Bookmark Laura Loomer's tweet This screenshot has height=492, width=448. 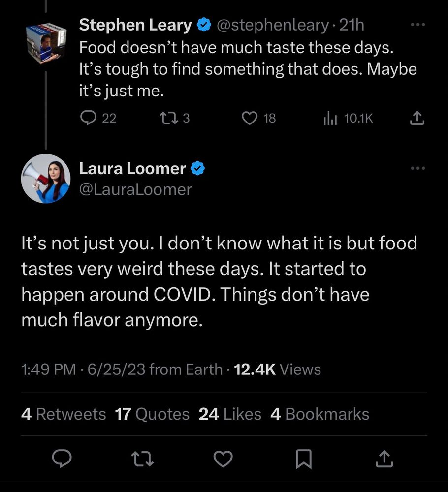(x=304, y=459)
